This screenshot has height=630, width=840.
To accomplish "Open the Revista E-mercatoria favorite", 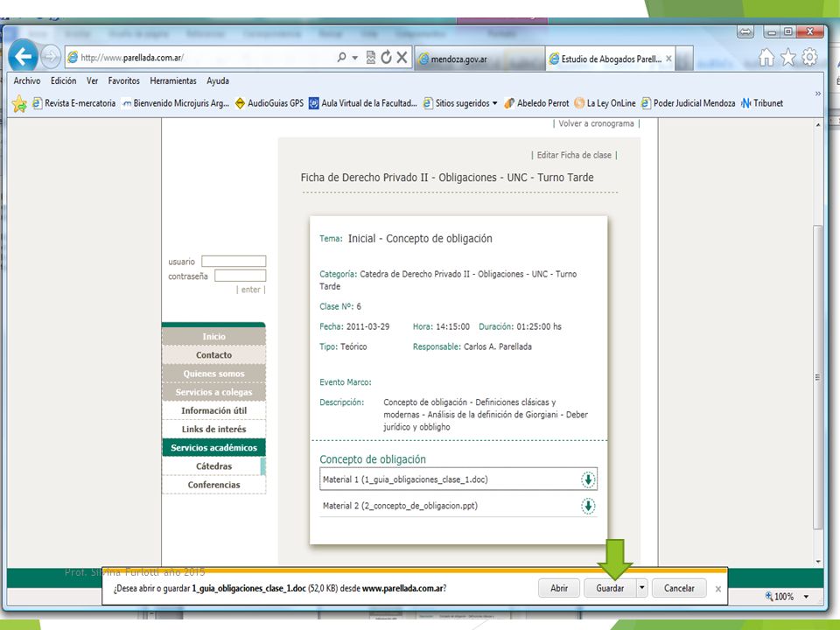I will pyautogui.click(x=73, y=103).
